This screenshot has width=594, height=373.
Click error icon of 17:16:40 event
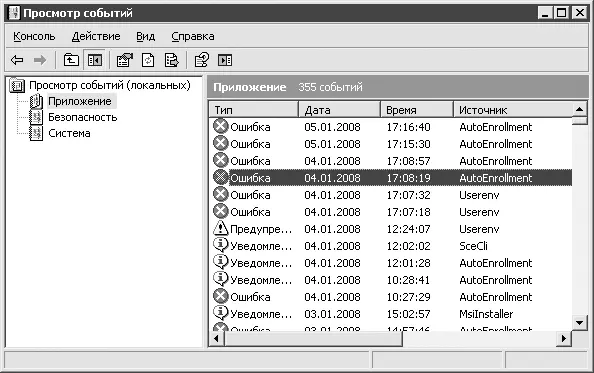click(x=220, y=126)
